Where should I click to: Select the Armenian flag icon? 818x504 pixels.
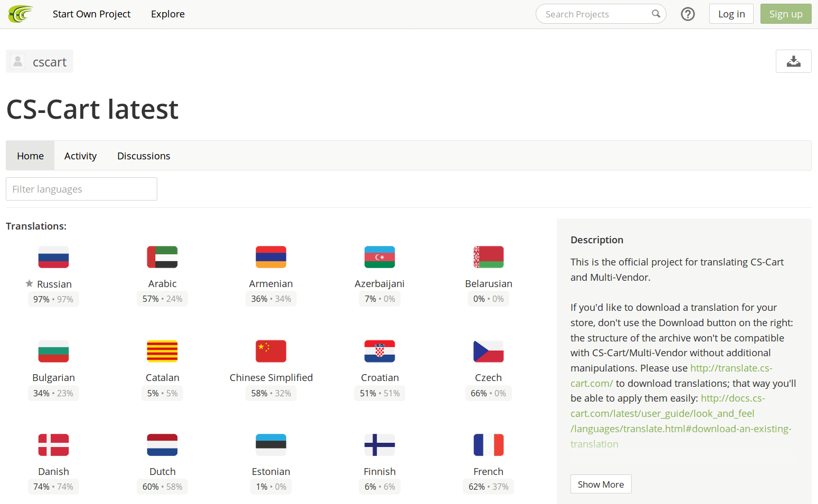tap(271, 257)
